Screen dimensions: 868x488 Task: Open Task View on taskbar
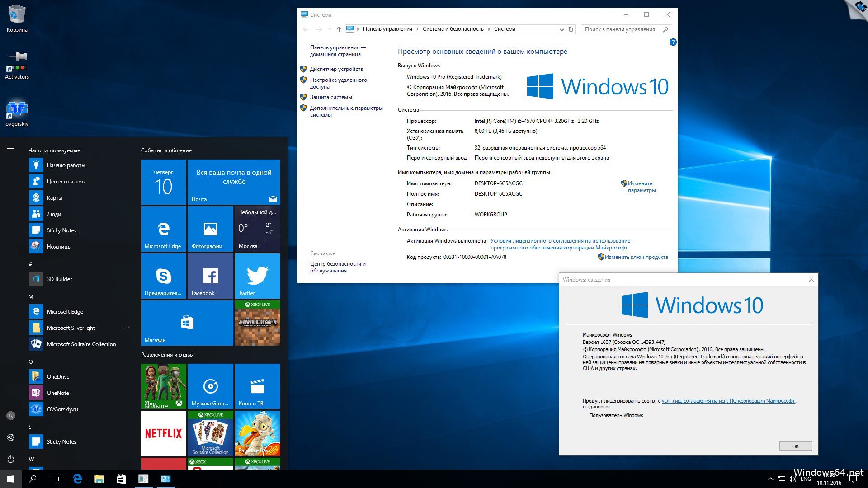click(54, 479)
